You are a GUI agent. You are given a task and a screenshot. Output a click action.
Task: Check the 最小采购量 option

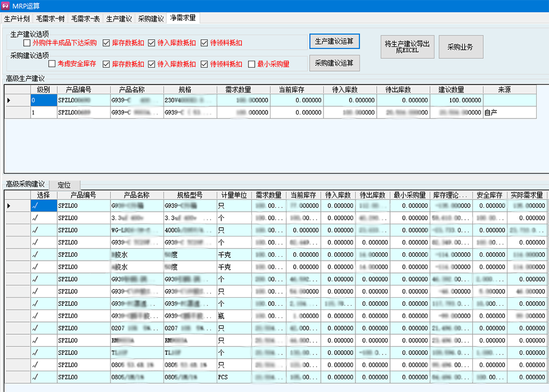pyautogui.click(x=251, y=64)
